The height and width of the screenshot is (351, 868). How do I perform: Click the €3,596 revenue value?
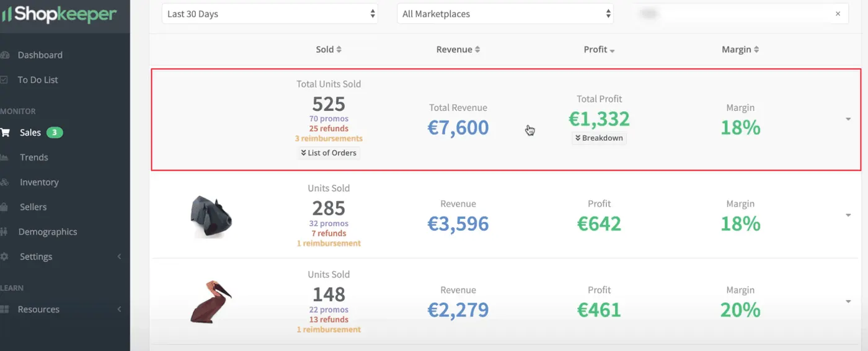pos(458,223)
